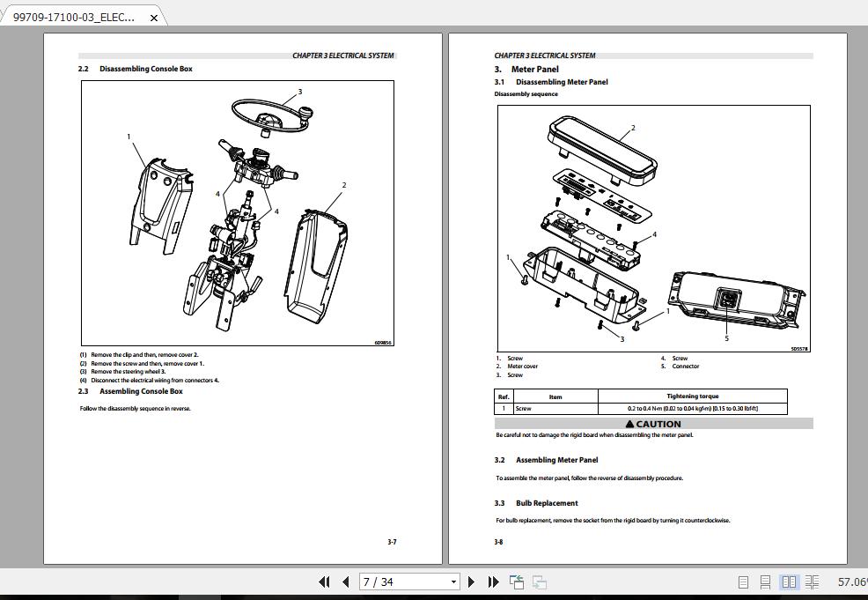The image size is (868, 600).
Task: Open the page number dropdown list
Action: tap(453, 581)
